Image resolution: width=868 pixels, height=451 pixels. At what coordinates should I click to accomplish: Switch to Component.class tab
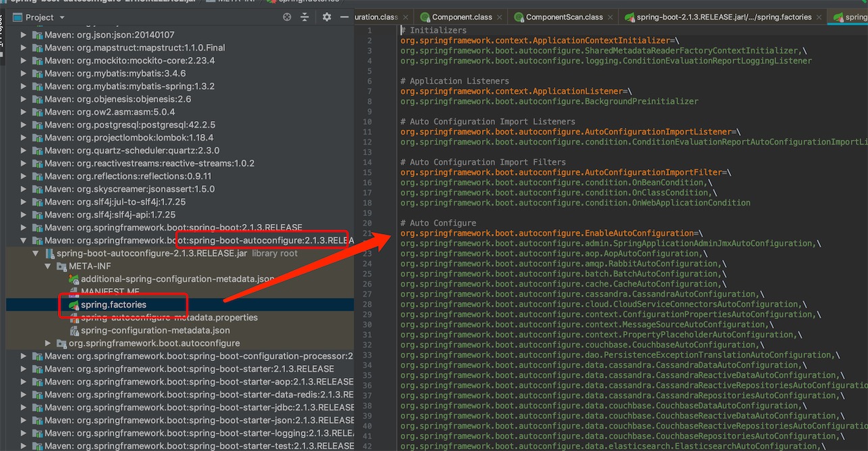tap(462, 17)
